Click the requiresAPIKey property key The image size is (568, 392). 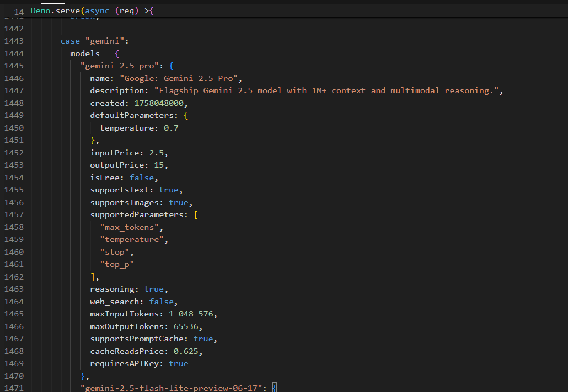[125, 364]
